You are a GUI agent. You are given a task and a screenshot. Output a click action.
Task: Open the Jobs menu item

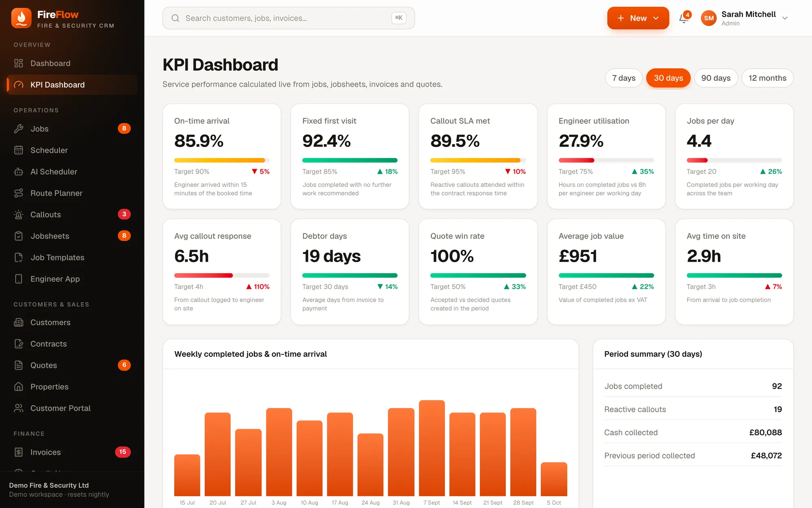(x=72, y=129)
